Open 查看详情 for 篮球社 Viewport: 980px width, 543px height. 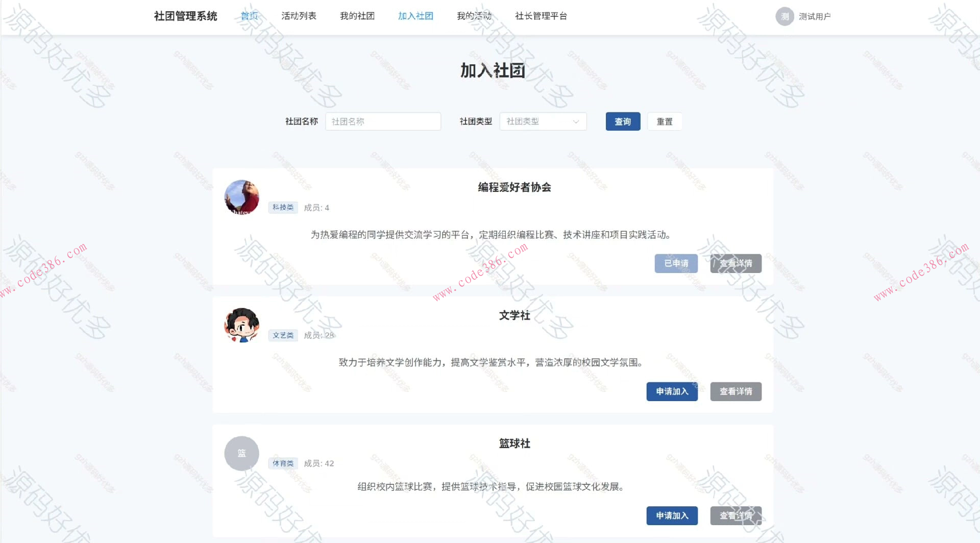(736, 515)
